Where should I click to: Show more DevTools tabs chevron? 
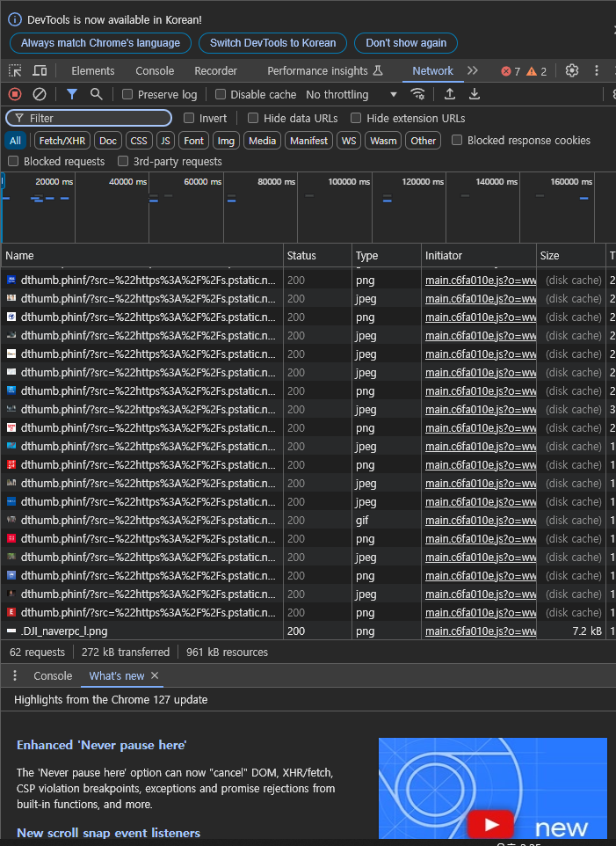[x=473, y=70]
